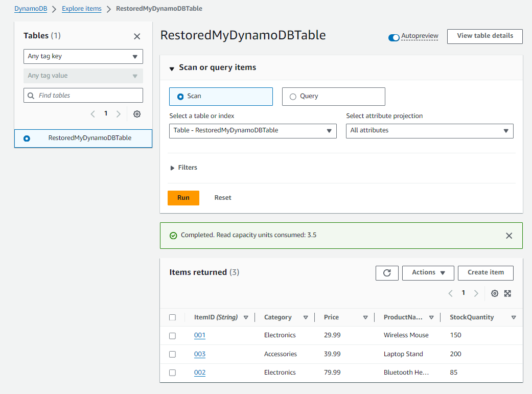Expand items table to full screen
532x394 pixels.
507,293
